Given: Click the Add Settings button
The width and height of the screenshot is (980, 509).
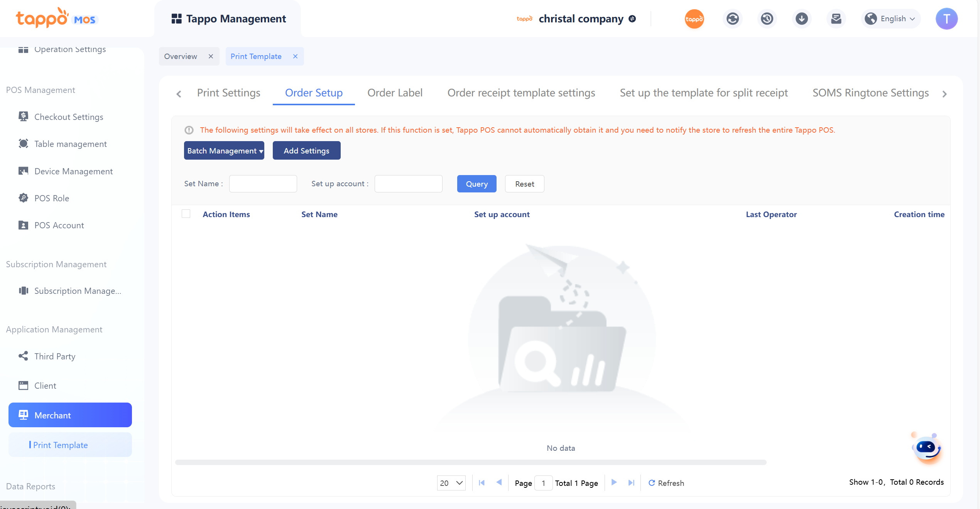Looking at the screenshot, I should [306, 150].
